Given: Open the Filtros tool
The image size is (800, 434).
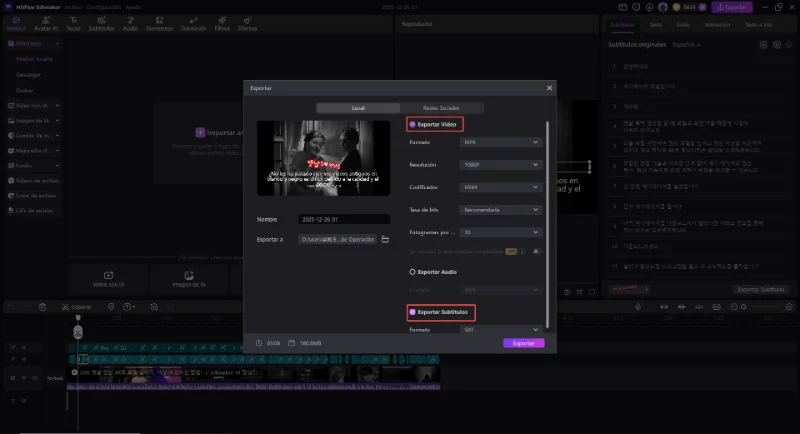Looking at the screenshot, I should tap(222, 24).
